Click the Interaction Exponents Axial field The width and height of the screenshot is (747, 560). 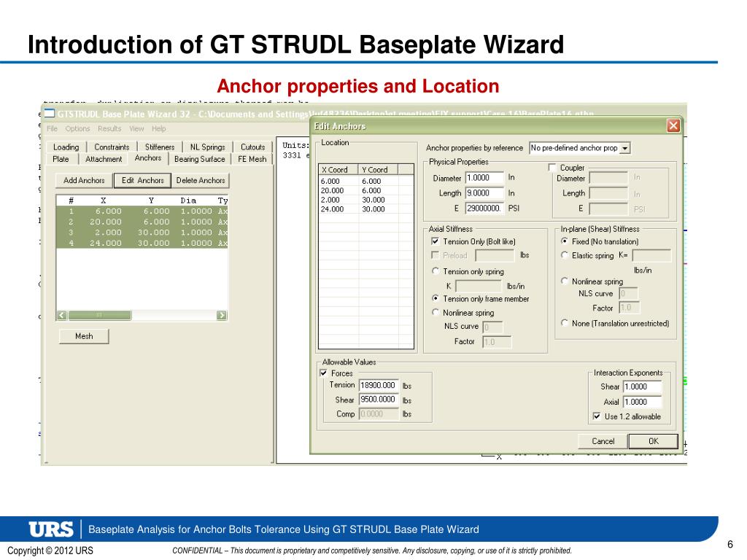click(x=643, y=402)
